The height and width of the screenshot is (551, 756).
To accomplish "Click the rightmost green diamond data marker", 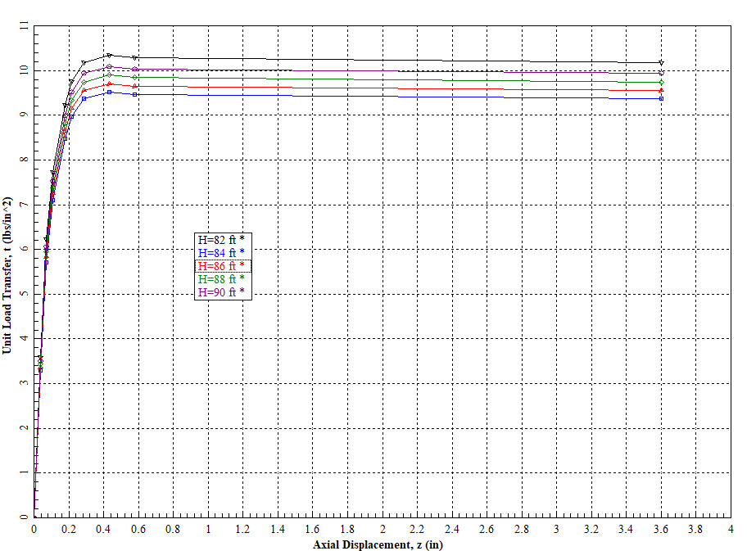I will pyautogui.click(x=661, y=82).
